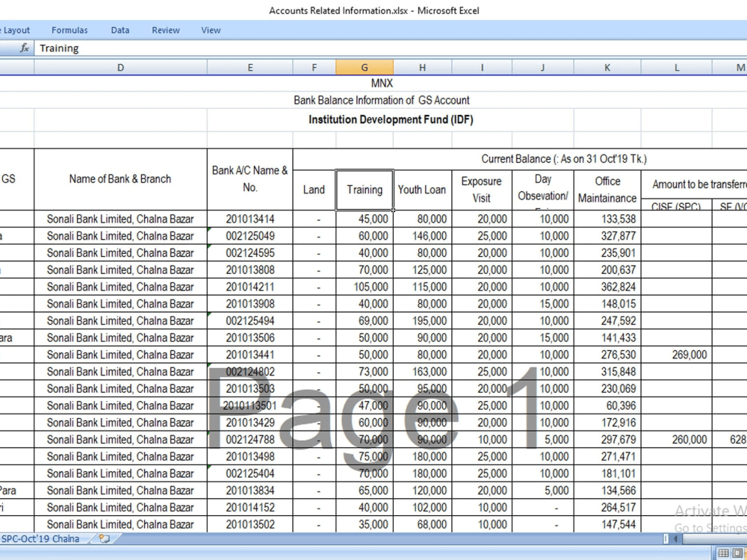Viewport: 747px width, 560px height.
Task: Open the Page Layout ribbon tab
Action: [15, 30]
